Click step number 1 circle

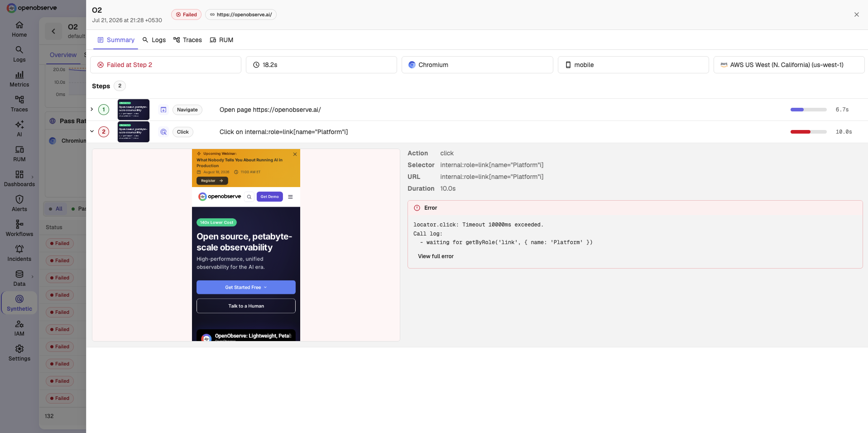104,110
